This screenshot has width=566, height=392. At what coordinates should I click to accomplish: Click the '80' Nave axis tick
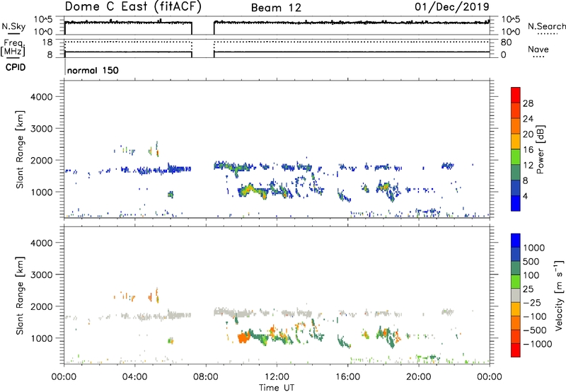pos(506,42)
